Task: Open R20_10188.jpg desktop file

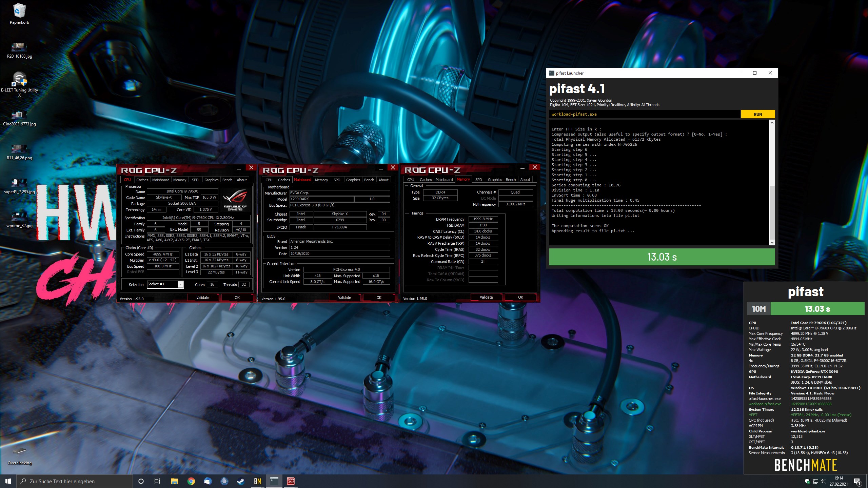Action: pos(19,50)
